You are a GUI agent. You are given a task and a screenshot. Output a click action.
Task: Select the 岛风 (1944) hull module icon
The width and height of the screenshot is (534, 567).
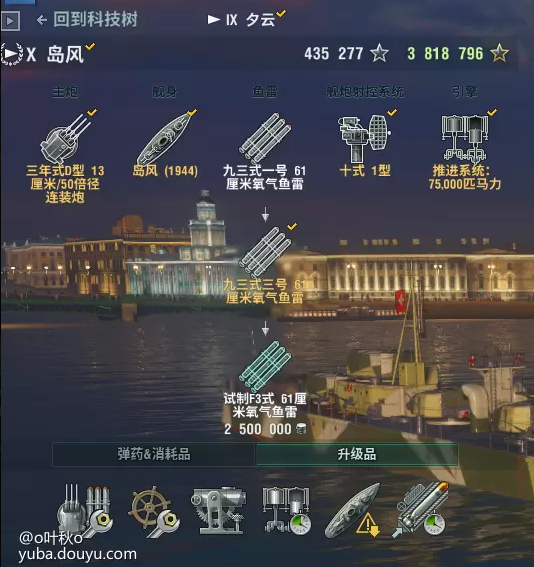[165, 139]
